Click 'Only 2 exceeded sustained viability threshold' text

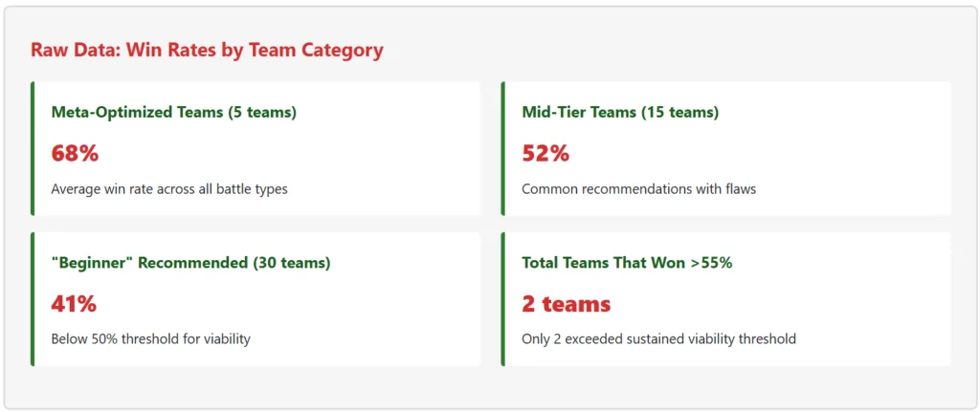[x=658, y=339]
